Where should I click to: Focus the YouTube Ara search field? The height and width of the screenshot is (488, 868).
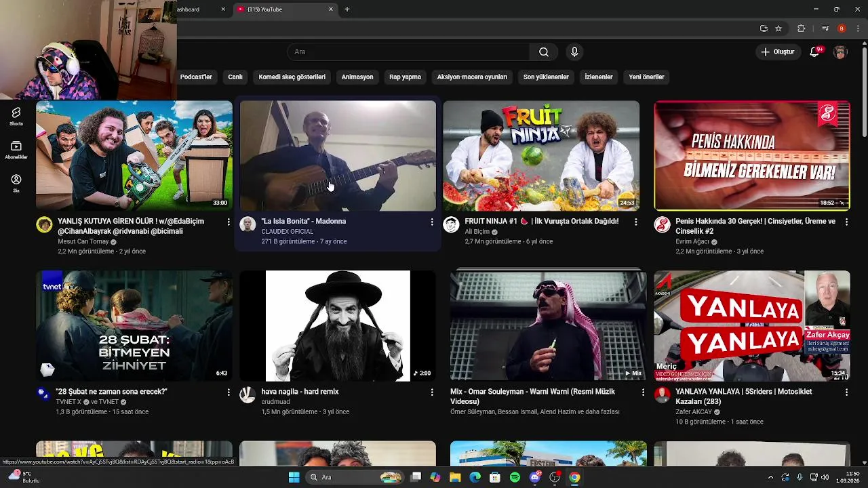[x=409, y=52]
